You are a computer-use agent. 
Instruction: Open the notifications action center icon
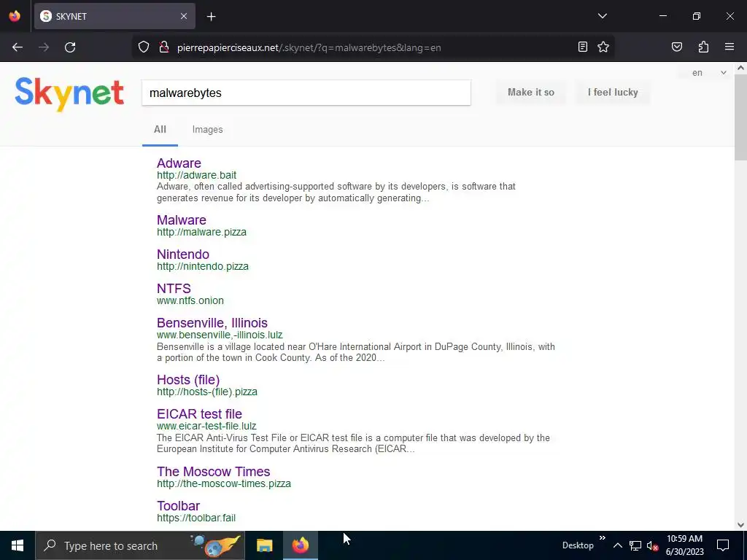pos(723,545)
